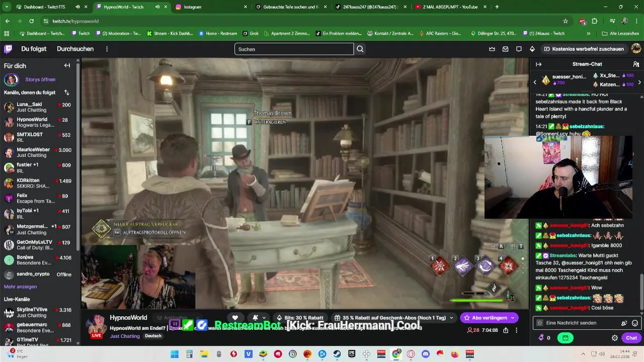Open whispers speech bubble icon
The image size is (644, 362).
pos(519,49)
